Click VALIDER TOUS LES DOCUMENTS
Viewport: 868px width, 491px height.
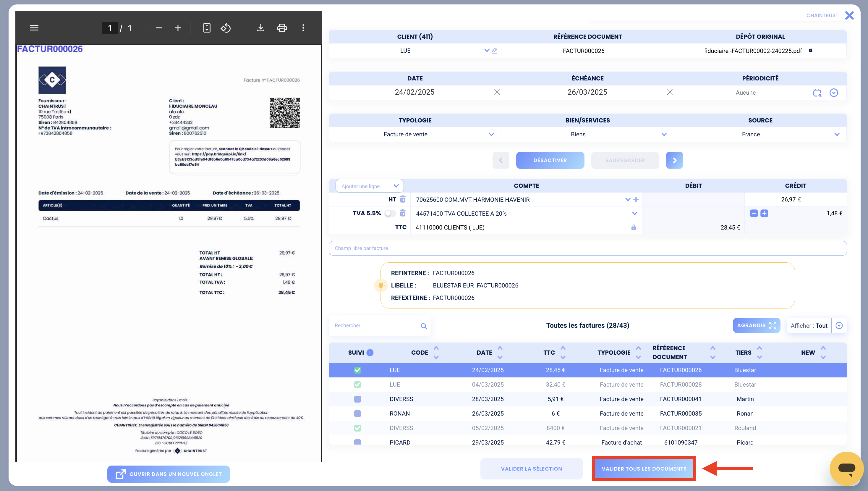(644, 469)
